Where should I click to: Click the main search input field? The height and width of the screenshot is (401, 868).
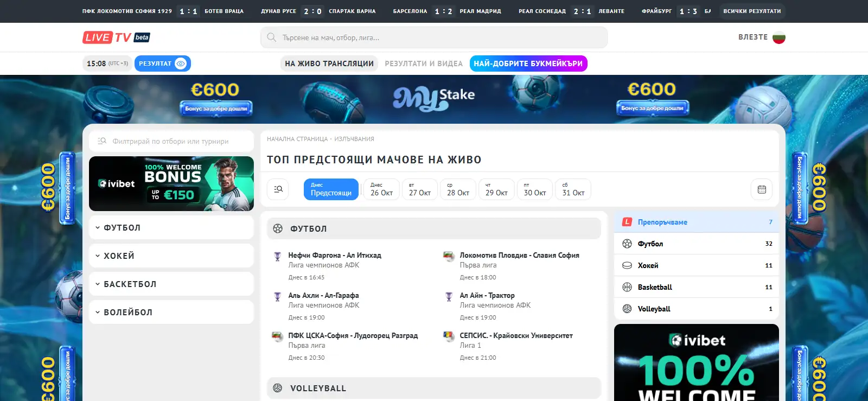434,37
